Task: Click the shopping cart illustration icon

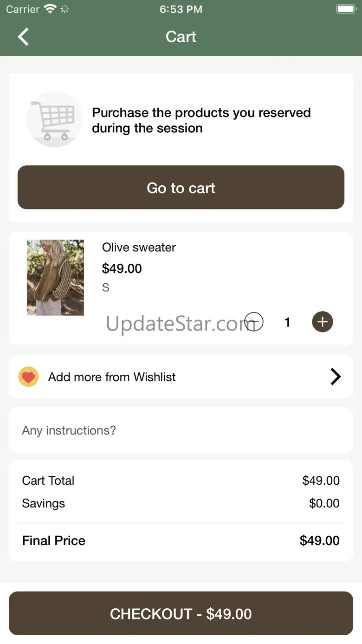Action: click(54, 120)
